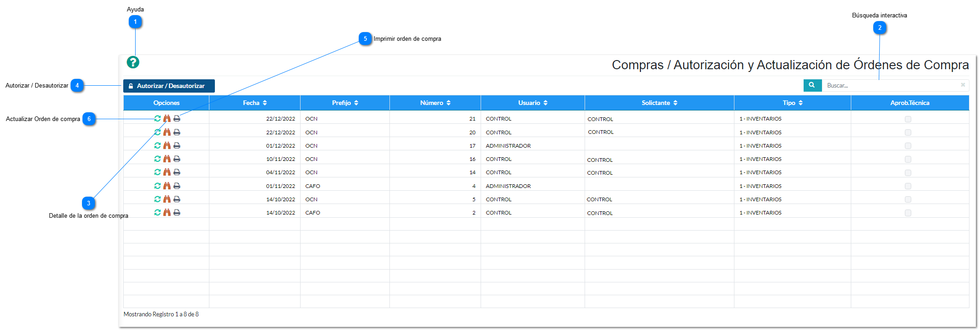Screen dimensions: 980x331
Task: Click the Mostrando Registro 1 a 8 de 8 text
Action: coord(161,314)
